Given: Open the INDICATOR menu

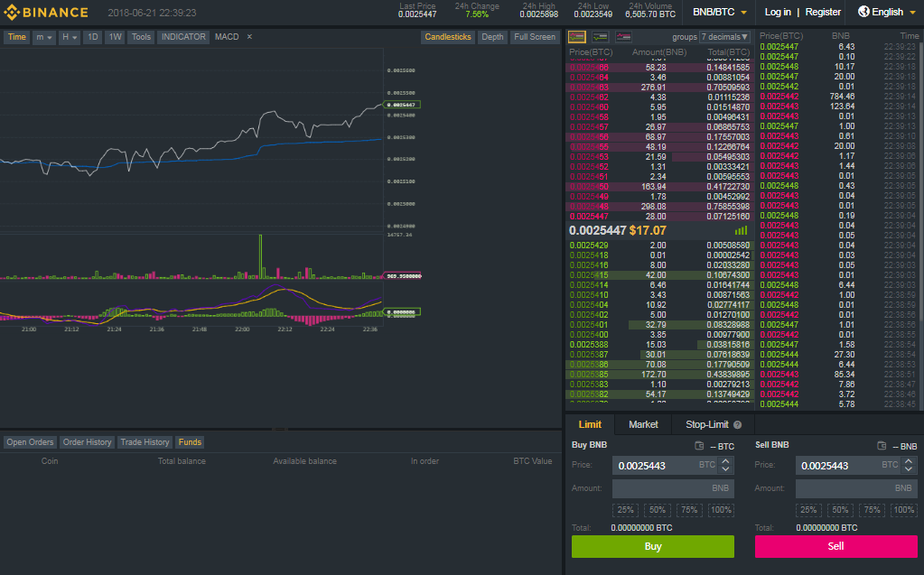Looking at the screenshot, I should click(x=183, y=37).
